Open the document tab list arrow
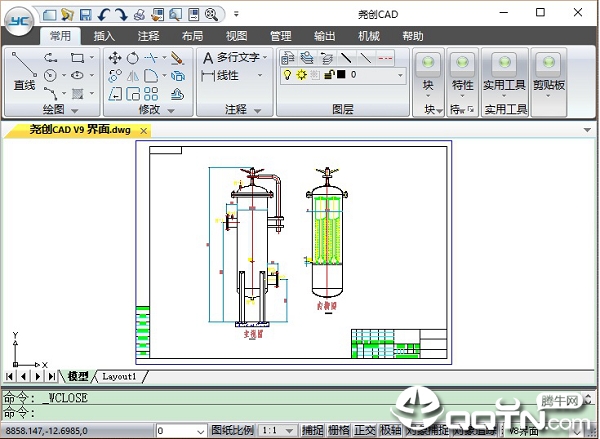Viewport: 600px width, 439px height. [x=587, y=130]
